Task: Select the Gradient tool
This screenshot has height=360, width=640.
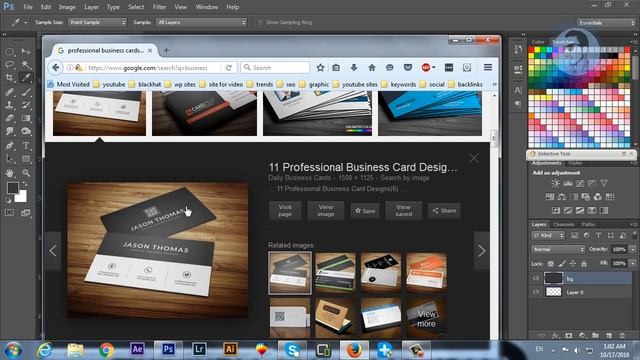Action: [26, 118]
